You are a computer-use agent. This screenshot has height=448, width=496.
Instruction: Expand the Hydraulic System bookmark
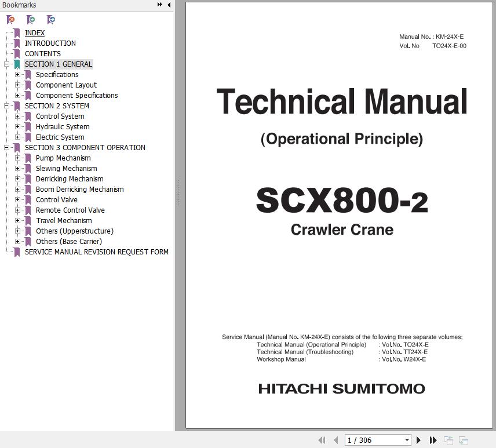click(x=18, y=126)
